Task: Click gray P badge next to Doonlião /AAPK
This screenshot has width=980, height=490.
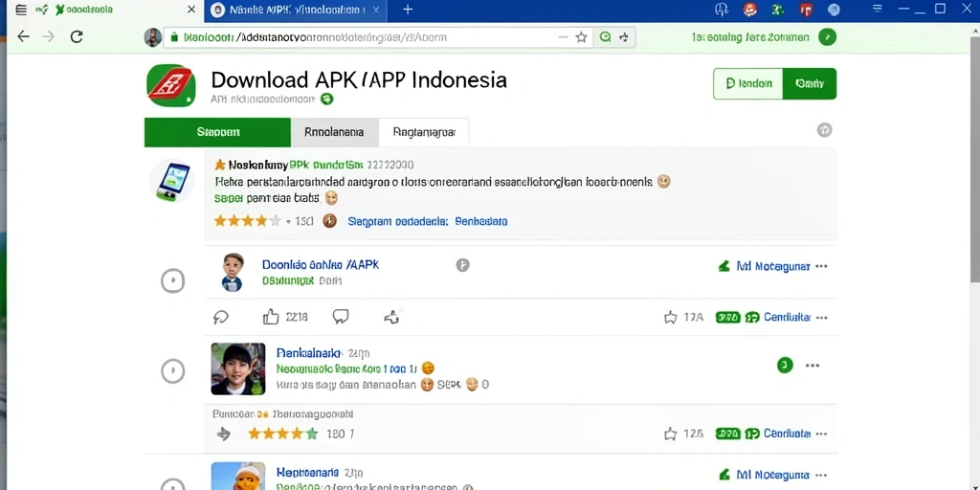Action: pyautogui.click(x=462, y=265)
